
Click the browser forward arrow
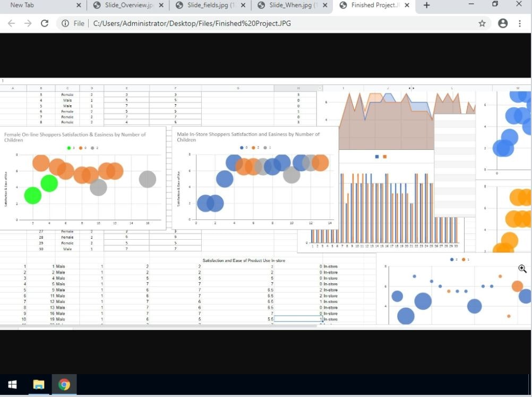(x=28, y=23)
